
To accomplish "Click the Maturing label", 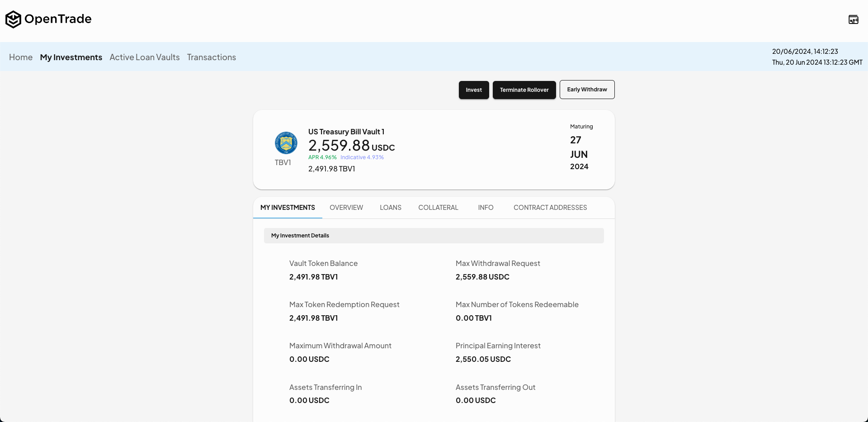I will pos(581,127).
